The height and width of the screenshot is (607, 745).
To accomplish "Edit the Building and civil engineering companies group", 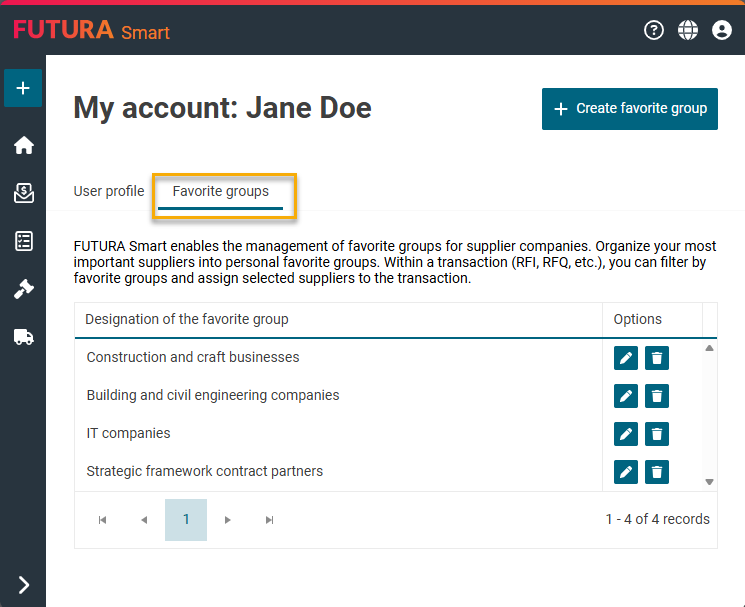I will (626, 396).
